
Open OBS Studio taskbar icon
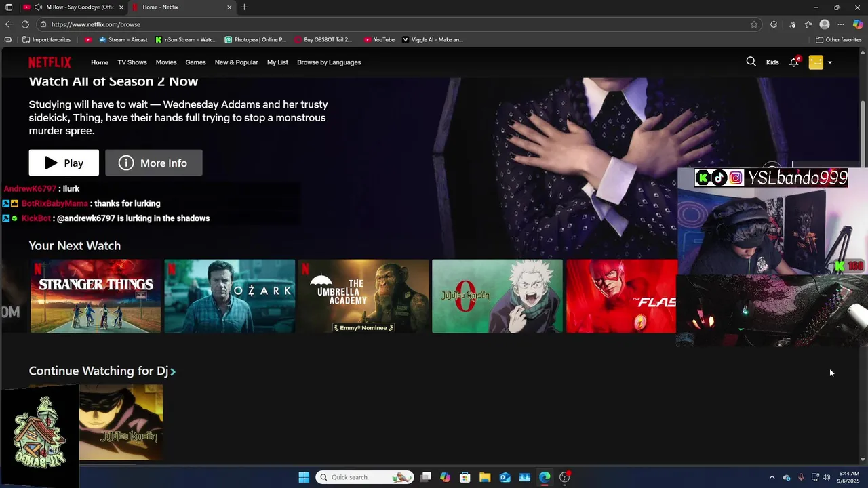(565, 477)
